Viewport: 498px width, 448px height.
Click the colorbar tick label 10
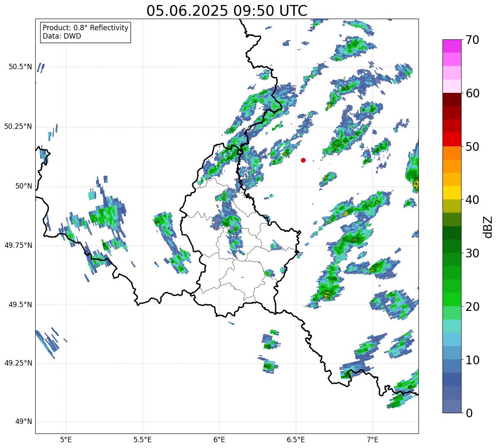pos(472,360)
